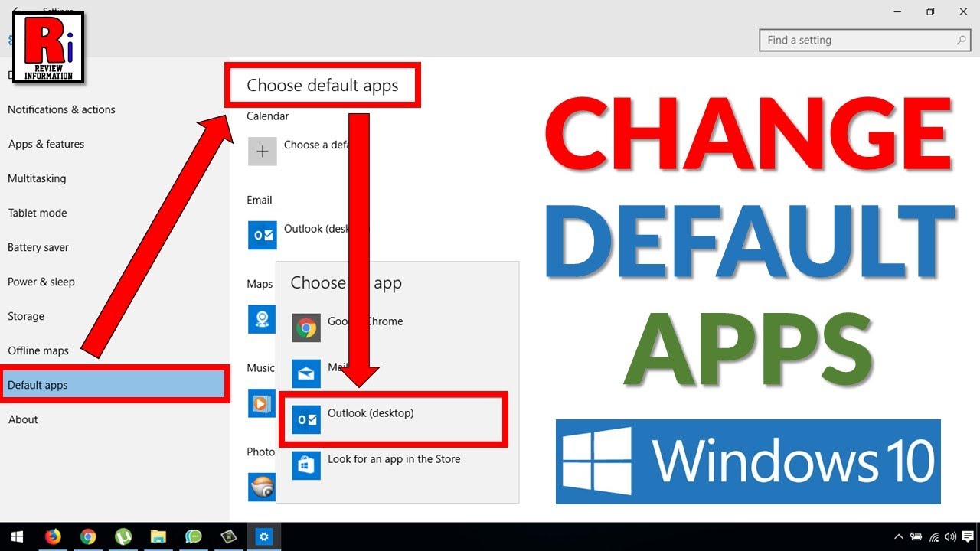Click the Photo viewer default app icon
Screen dimensions: 980x551
(262, 487)
